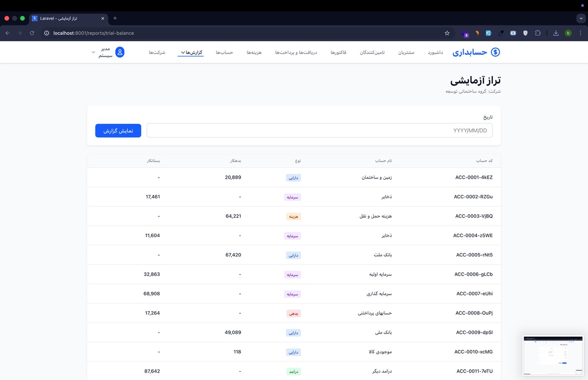The image size is (588, 380).
Task: Click the eyedropper color picker extension
Action: point(501,33)
